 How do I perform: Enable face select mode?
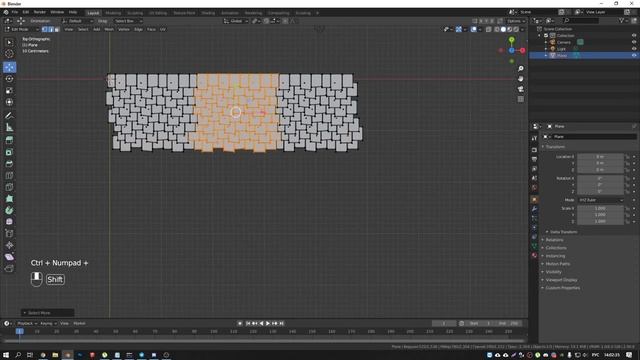57,29
